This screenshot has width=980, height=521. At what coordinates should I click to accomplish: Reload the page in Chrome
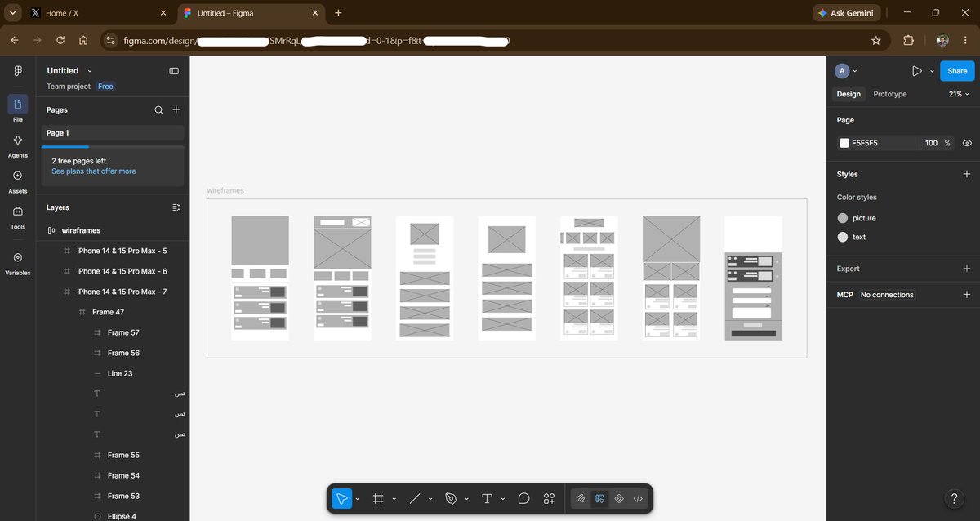pyautogui.click(x=60, y=40)
